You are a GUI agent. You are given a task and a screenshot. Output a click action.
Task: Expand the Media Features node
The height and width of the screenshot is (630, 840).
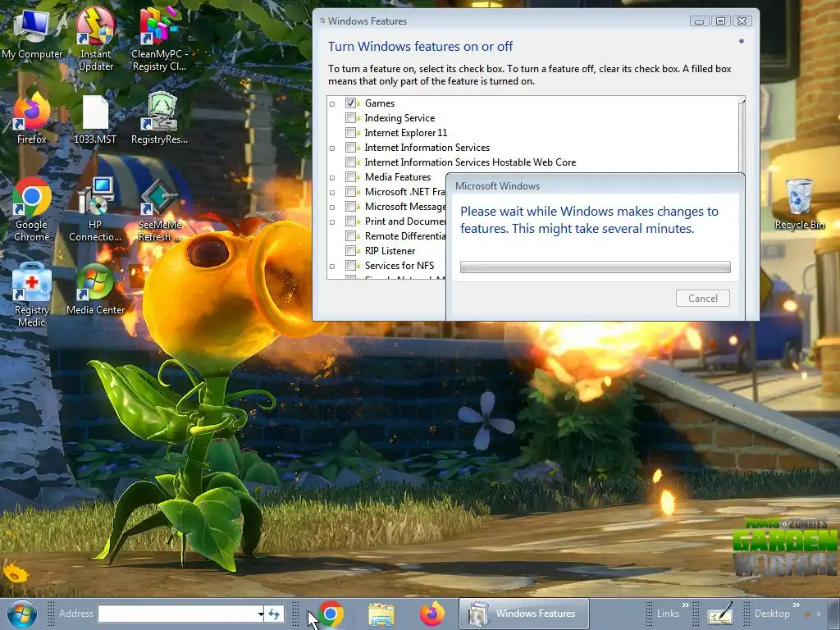332,178
